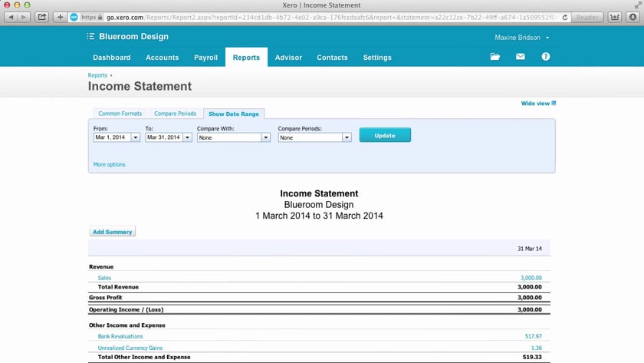644x363 pixels.
Task: Open the Files folder icon
Action: (495, 57)
